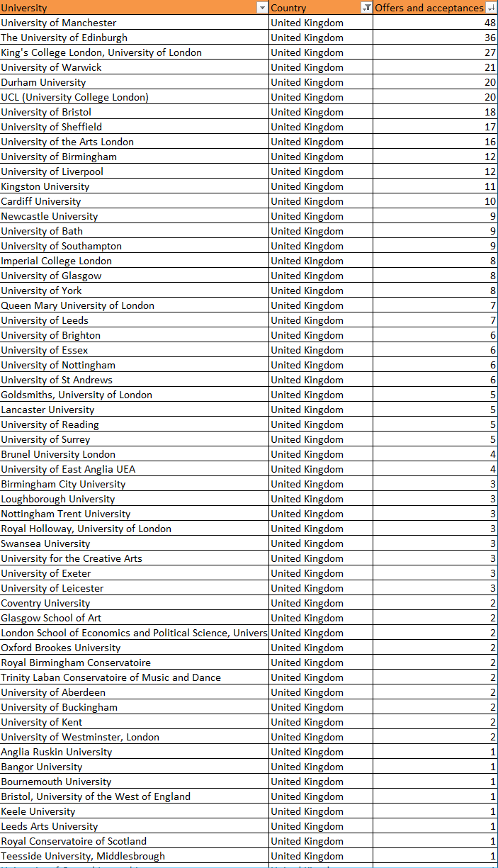
Task: Select Queen Mary University of London cell
Action: coord(135,305)
